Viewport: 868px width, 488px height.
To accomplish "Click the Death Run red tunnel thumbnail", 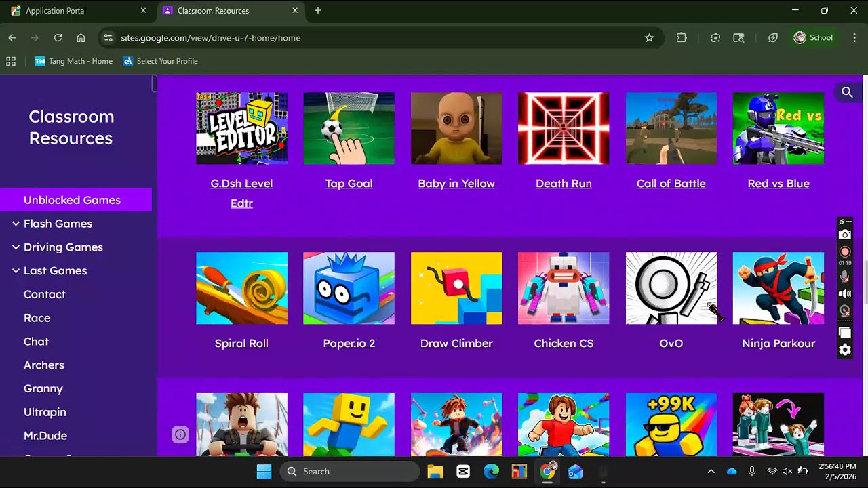I will click(564, 128).
